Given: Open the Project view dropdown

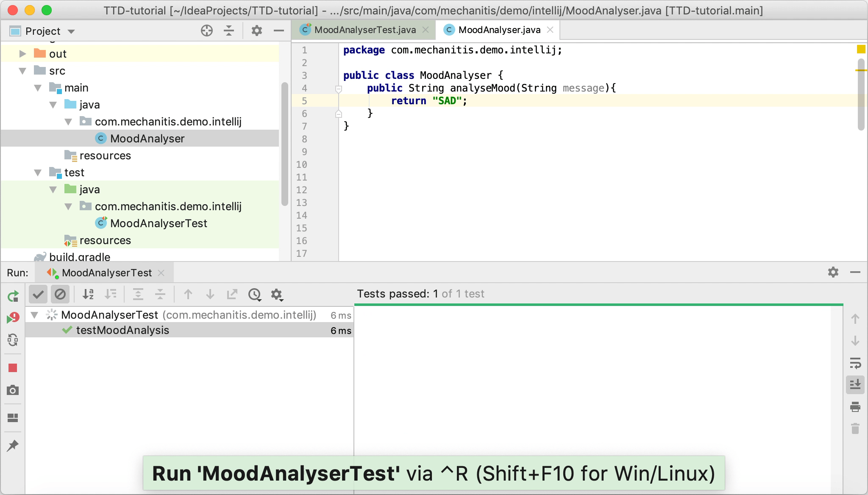Looking at the screenshot, I should [x=71, y=31].
